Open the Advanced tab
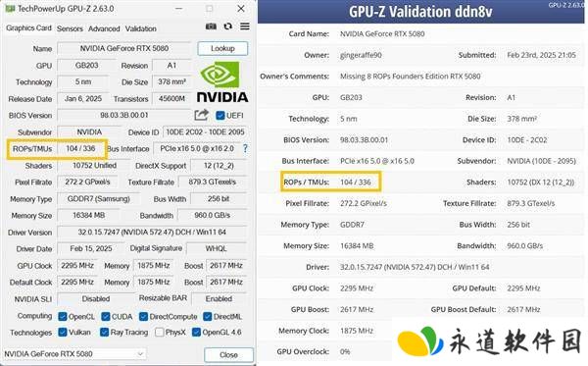Image resolution: width=588 pixels, height=366 pixels. click(104, 28)
